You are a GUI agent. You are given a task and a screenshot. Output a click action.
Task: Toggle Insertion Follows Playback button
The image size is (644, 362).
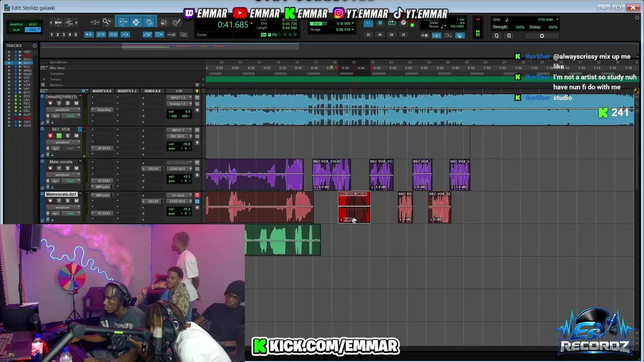[125, 35]
